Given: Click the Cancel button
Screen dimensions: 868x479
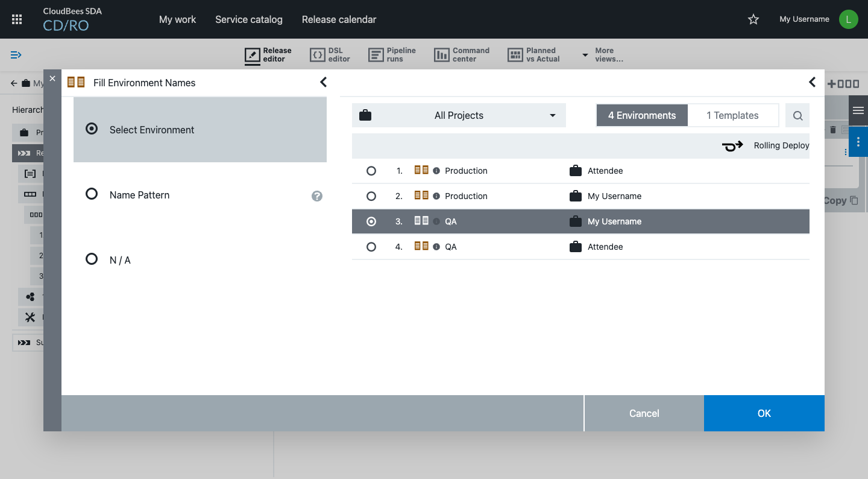Looking at the screenshot, I should coord(644,414).
